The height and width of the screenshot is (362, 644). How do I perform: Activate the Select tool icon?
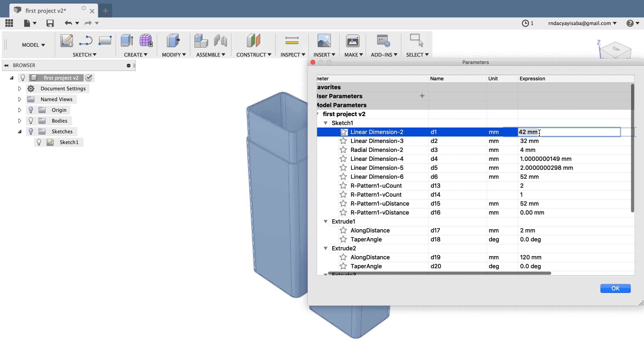417,40
